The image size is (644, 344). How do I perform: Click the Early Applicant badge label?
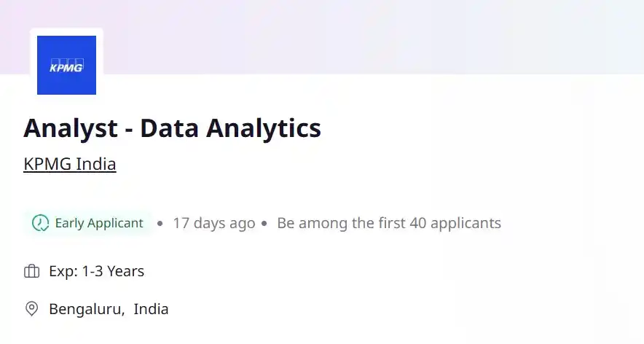click(99, 223)
